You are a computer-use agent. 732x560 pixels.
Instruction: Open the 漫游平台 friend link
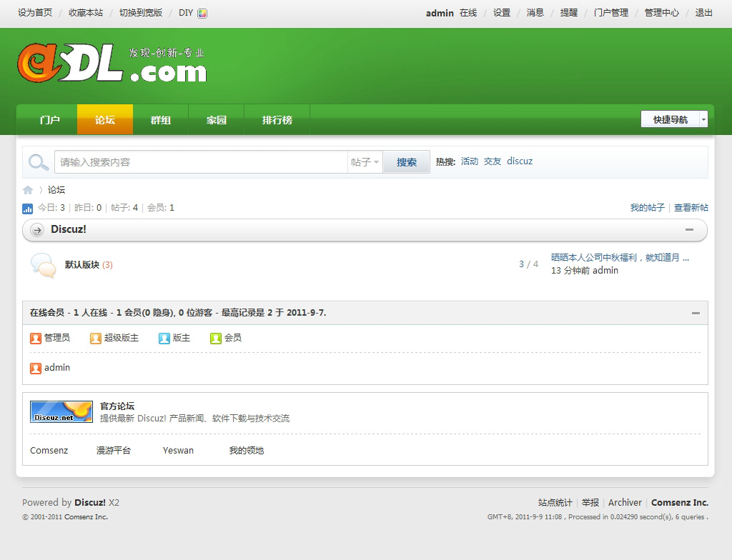coord(114,450)
